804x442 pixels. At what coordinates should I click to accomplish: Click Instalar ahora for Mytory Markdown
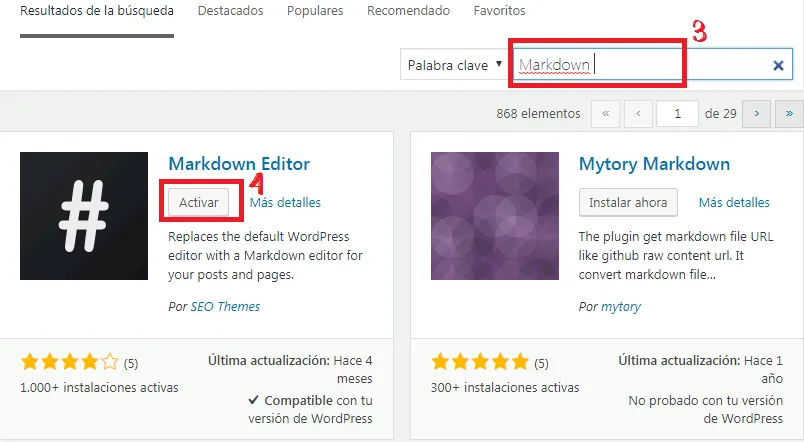click(x=628, y=203)
